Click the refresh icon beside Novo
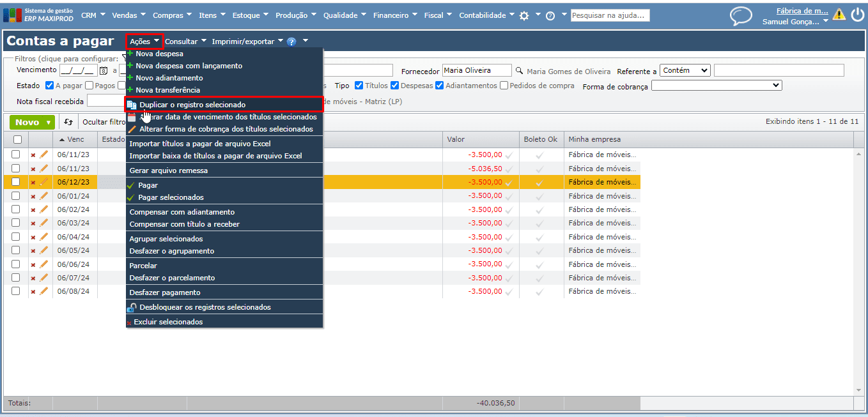This screenshot has height=417, width=868. [x=68, y=122]
